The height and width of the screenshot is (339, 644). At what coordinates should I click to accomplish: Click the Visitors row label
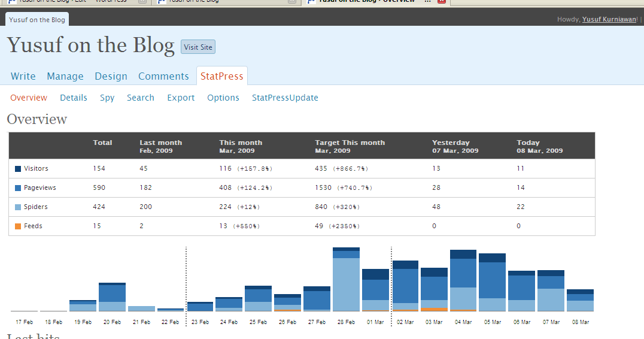[36, 168]
